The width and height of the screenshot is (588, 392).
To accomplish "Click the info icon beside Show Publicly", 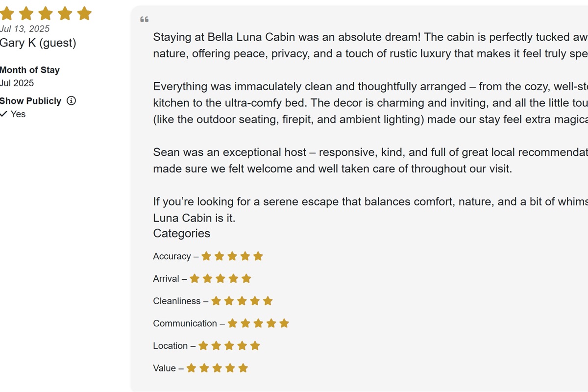I will coord(72,101).
